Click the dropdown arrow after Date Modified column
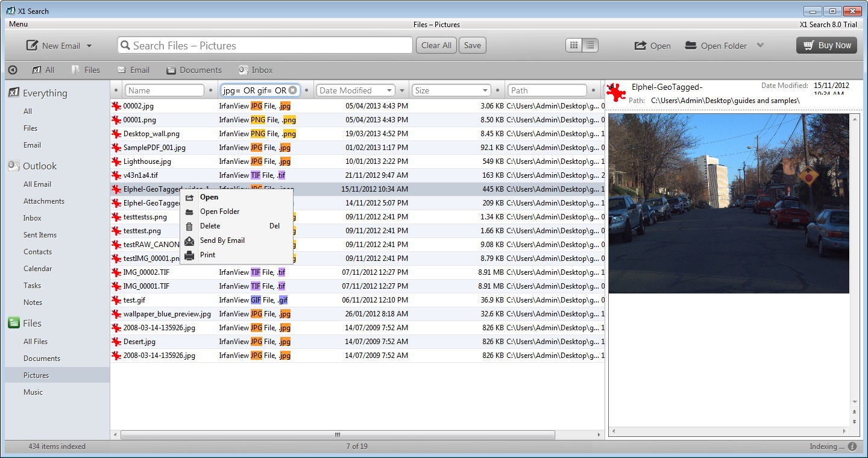868x458 pixels. pos(403,90)
